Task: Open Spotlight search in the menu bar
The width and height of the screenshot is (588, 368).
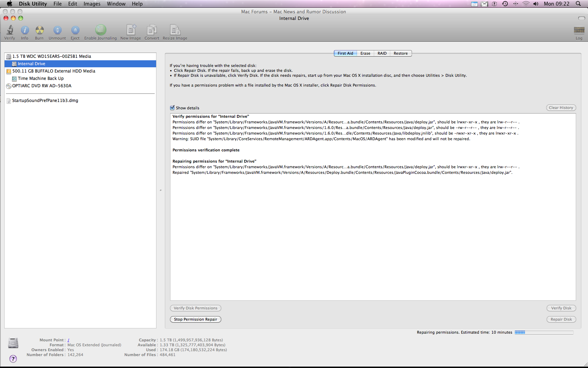Action: [578, 4]
